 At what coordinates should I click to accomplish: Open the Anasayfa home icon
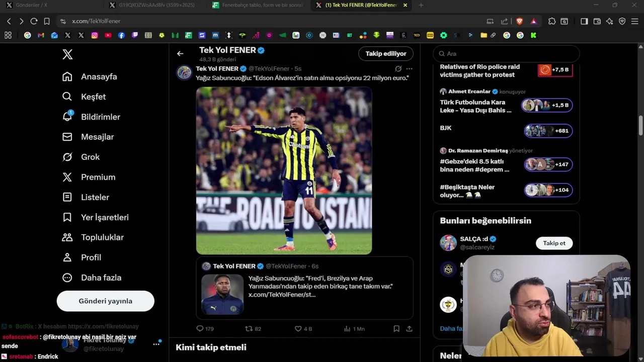pos(67,76)
